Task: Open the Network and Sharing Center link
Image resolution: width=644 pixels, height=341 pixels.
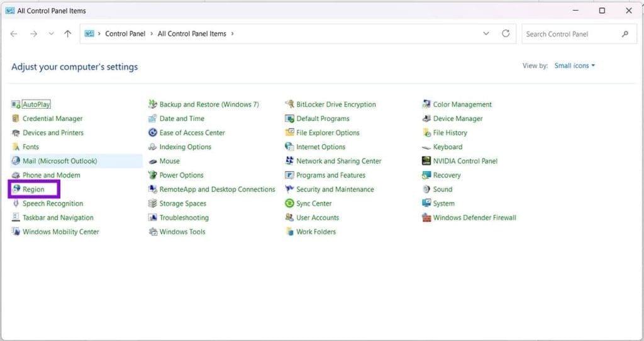Action: click(339, 161)
